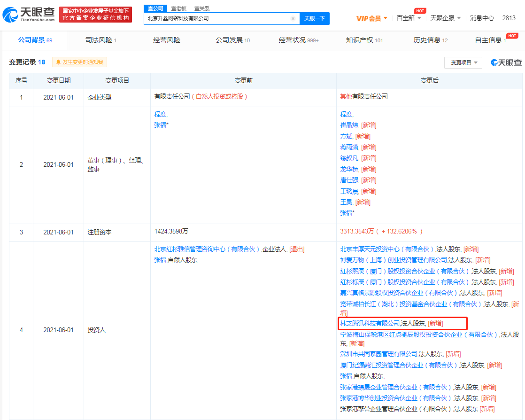Click the account number 2813... in header
525x420 pixels.
tap(511, 18)
